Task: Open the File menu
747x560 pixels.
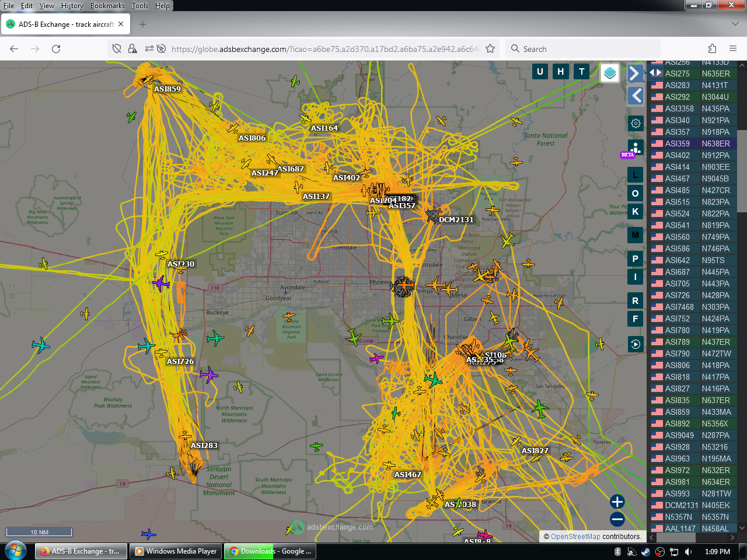Action: pyautogui.click(x=9, y=6)
